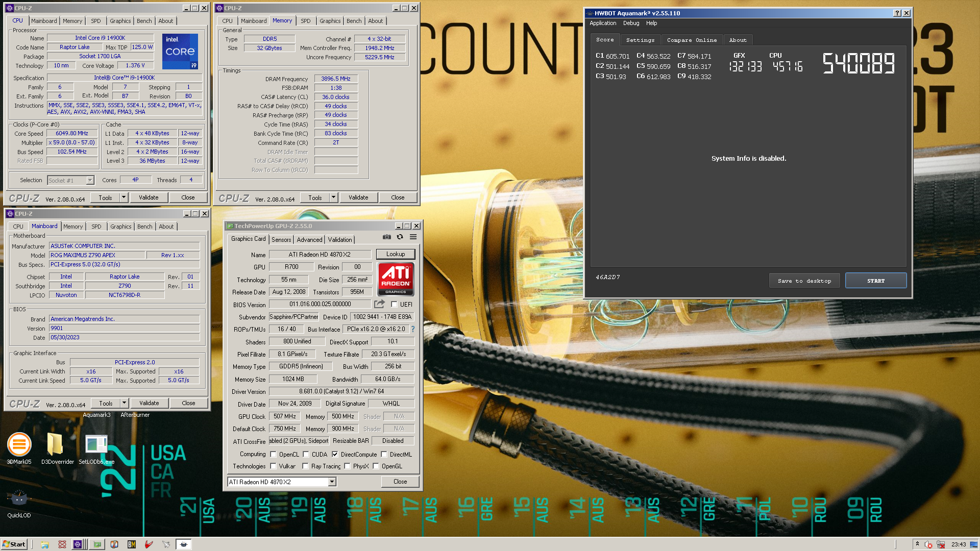The width and height of the screenshot is (980, 551).
Task: Open the muted volume tray icon
Action: pyautogui.click(x=928, y=544)
